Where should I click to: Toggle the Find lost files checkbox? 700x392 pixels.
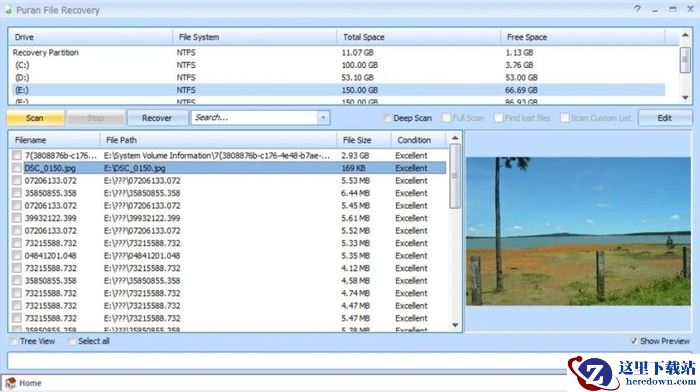point(499,118)
